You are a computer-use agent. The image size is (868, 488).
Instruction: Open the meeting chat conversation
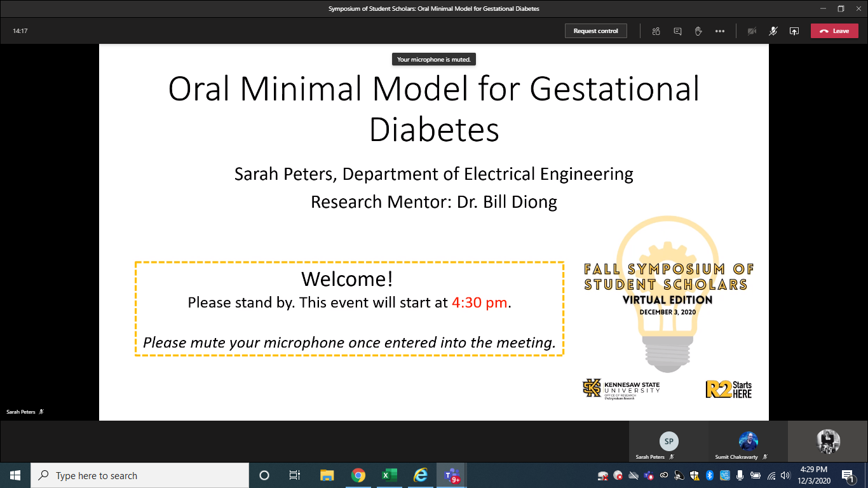click(677, 31)
